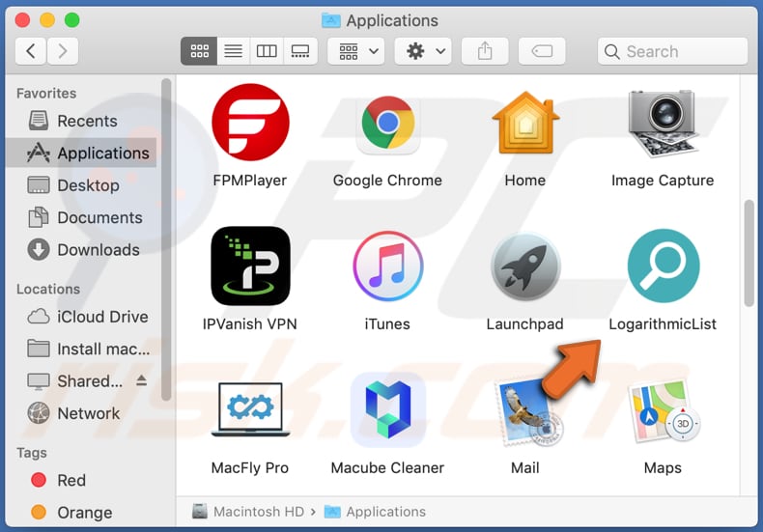Click the Share toolbar button
Image resolution: width=763 pixels, height=532 pixels.
pyautogui.click(x=485, y=51)
